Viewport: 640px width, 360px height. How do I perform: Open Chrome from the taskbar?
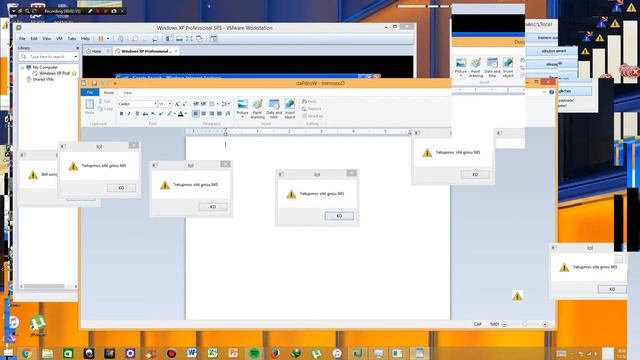coord(27,353)
